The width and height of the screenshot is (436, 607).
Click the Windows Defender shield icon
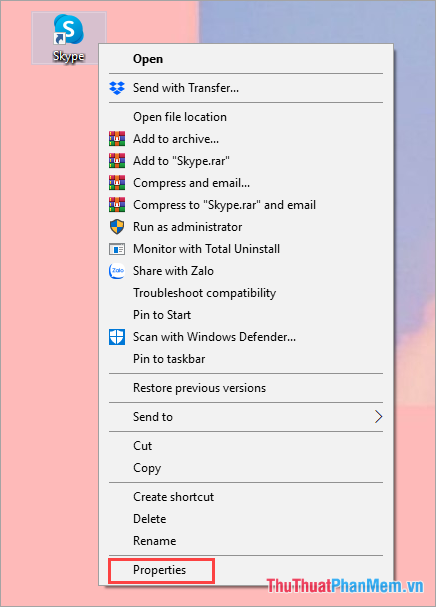click(x=117, y=337)
